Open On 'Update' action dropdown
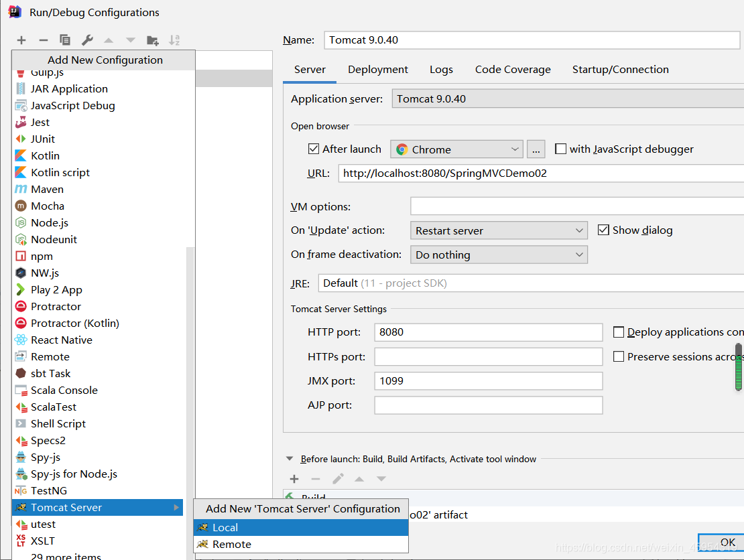 [x=499, y=230]
